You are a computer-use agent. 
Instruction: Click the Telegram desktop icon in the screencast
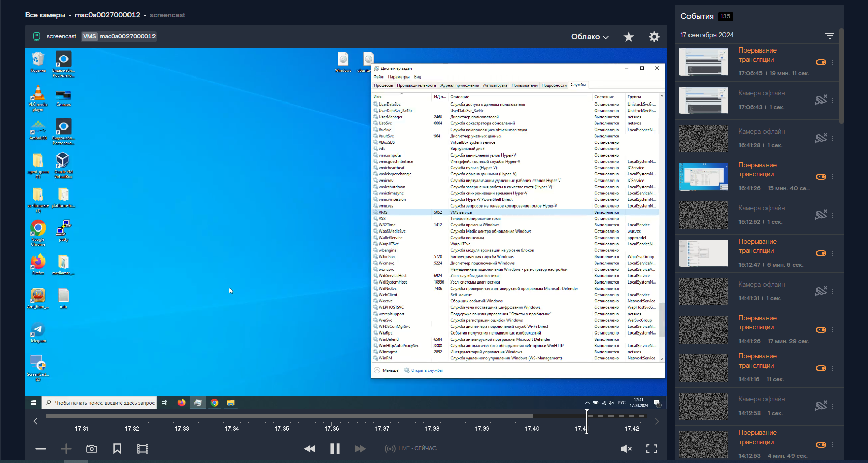[38, 333]
